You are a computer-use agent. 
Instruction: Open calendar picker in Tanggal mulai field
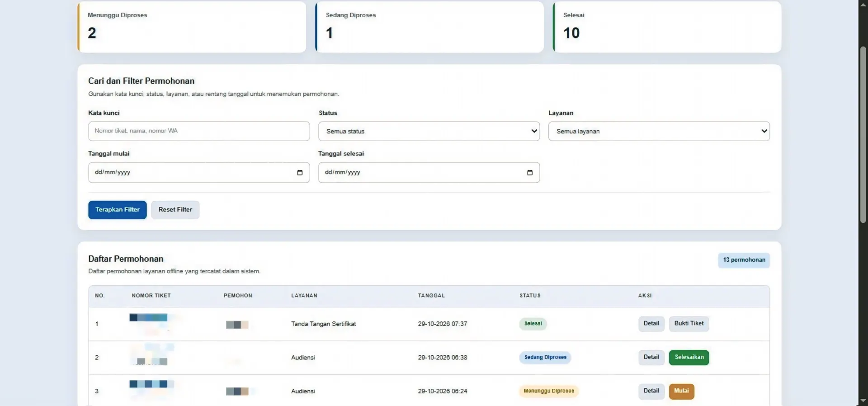[300, 173]
